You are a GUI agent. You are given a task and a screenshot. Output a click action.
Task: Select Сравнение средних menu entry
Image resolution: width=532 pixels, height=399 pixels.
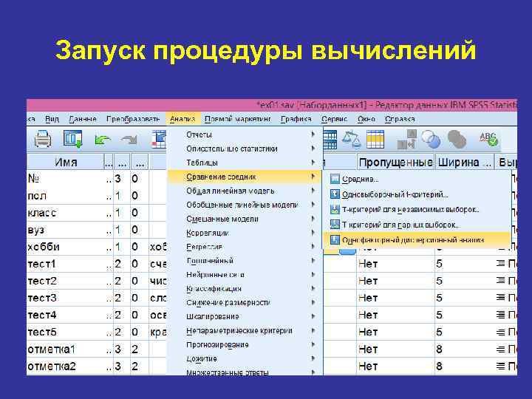tap(245, 177)
